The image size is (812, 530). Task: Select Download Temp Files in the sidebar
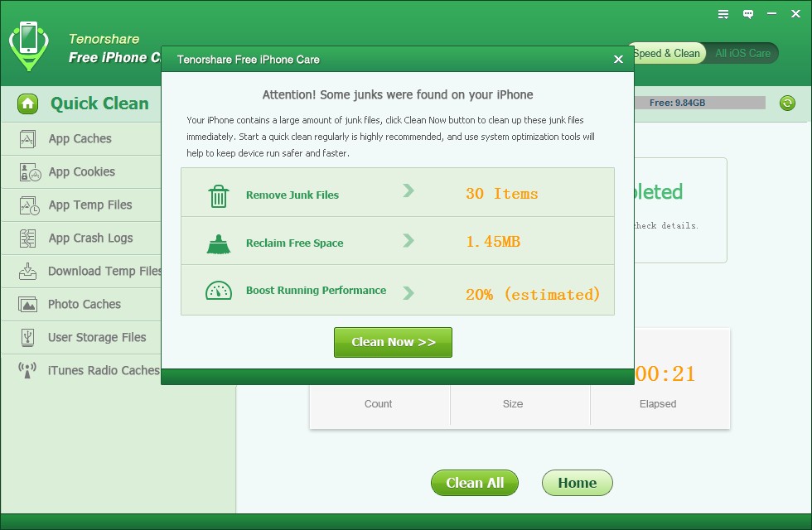click(82, 272)
